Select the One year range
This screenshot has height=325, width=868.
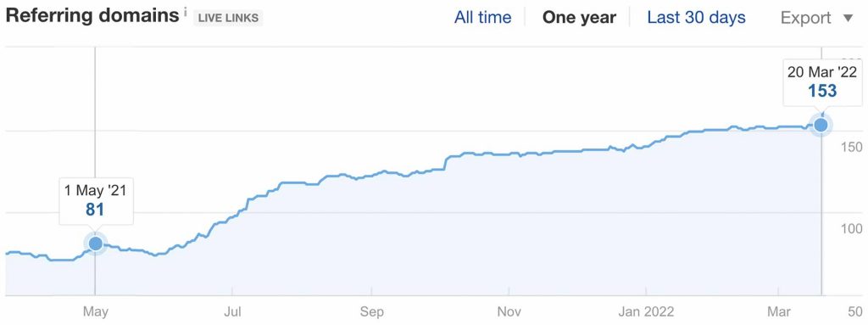[579, 17]
